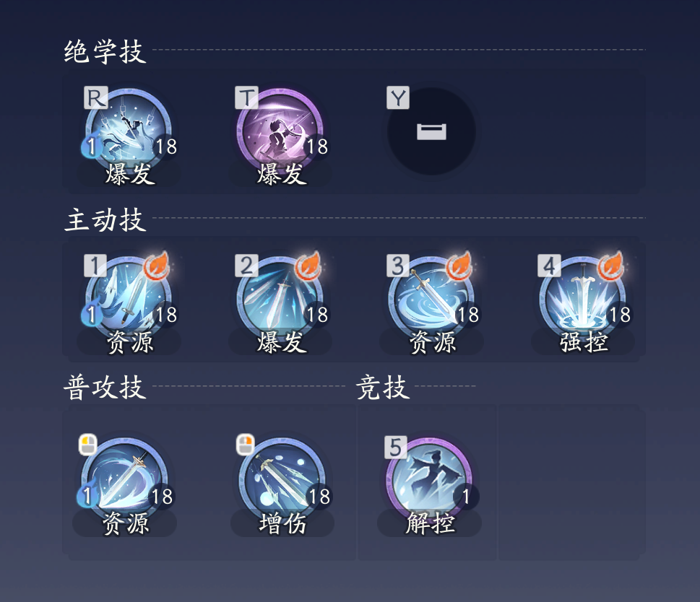Open the empty Y skill slot
This screenshot has height=602, width=700.
pos(431,131)
